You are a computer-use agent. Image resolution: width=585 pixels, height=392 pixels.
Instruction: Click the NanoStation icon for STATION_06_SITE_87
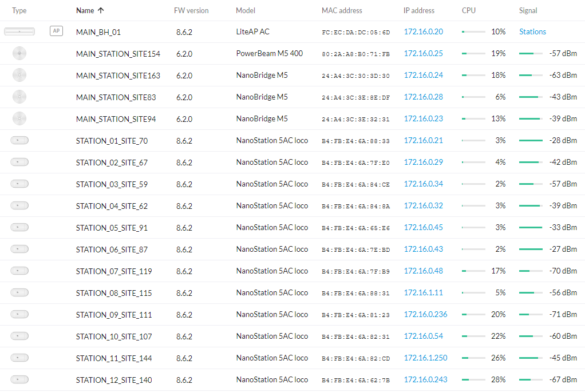click(x=19, y=249)
